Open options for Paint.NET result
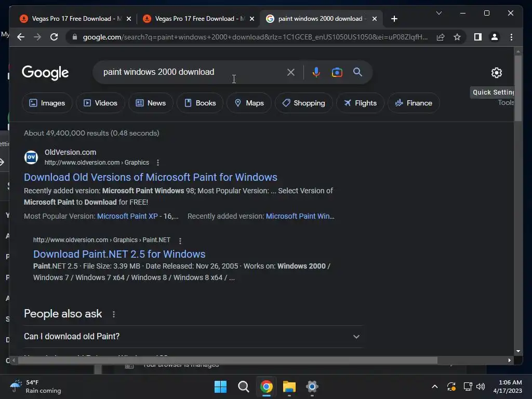This screenshot has height=399, width=532. click(x=180, y=241)
